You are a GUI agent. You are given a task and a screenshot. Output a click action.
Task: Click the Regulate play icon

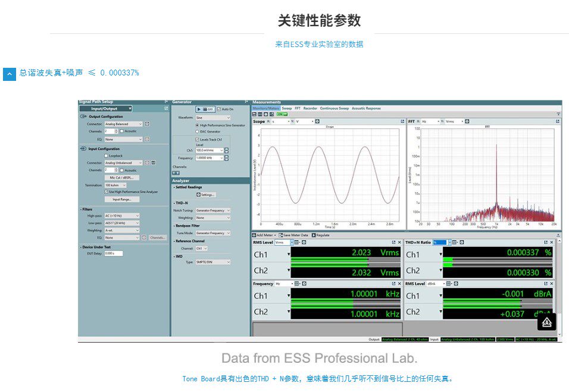pos(314,236)
